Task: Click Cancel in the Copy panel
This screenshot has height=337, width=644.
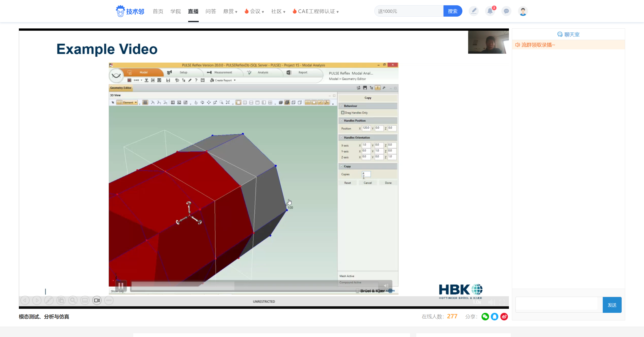Action: [368, 183]
